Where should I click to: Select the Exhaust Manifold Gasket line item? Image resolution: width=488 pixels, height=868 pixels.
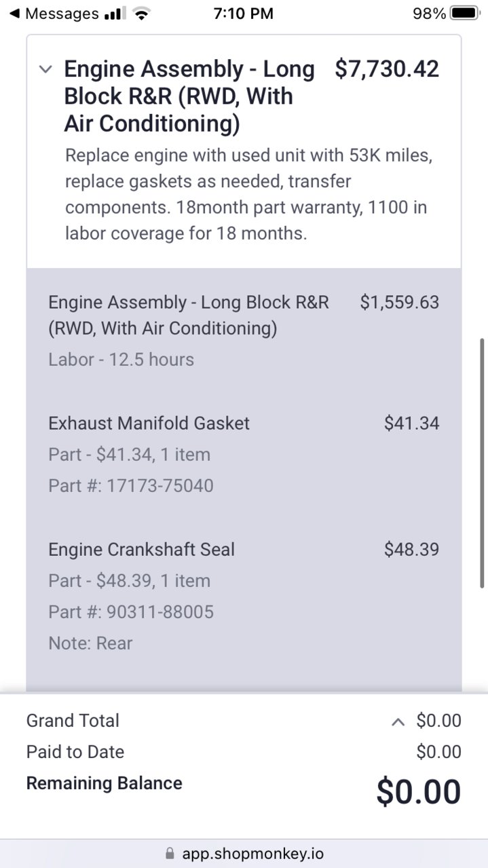pos(244,455)
